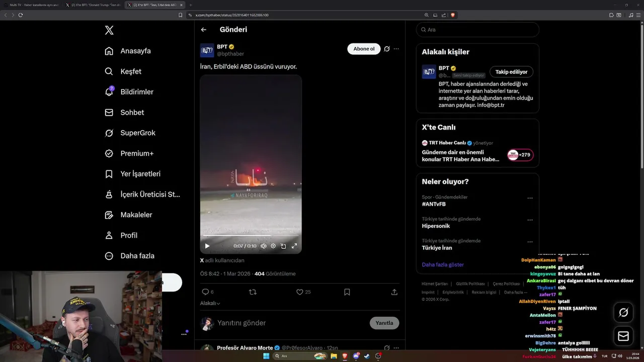Open Premium+ from sidebar
The image size is (644, 362).
tap(129, 153)
